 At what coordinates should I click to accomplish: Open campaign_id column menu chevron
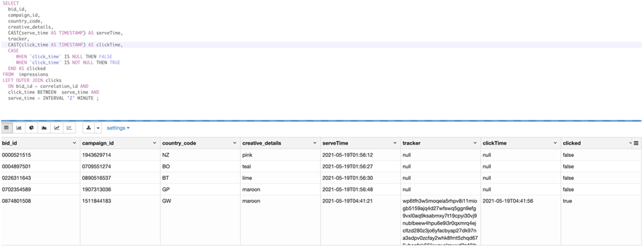[x=155, y=143]
